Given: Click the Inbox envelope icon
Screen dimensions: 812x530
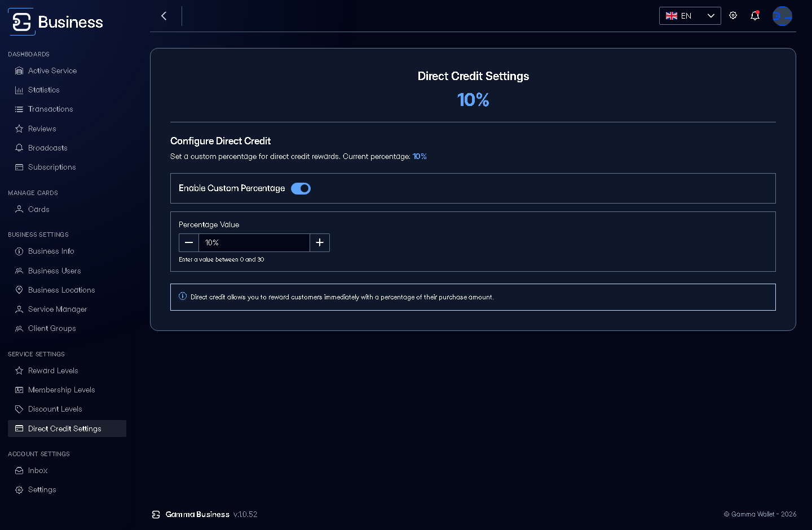Looking at the screenshot, I should click(19, 471).
